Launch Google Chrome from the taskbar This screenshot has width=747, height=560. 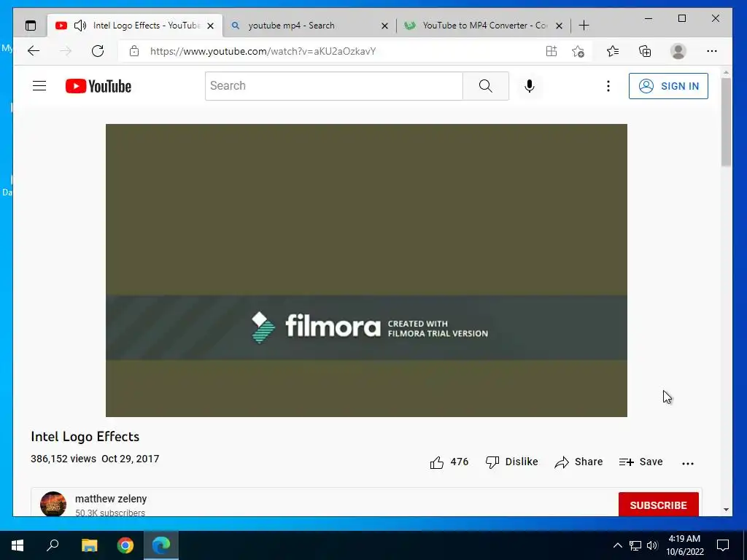point(125,545)
